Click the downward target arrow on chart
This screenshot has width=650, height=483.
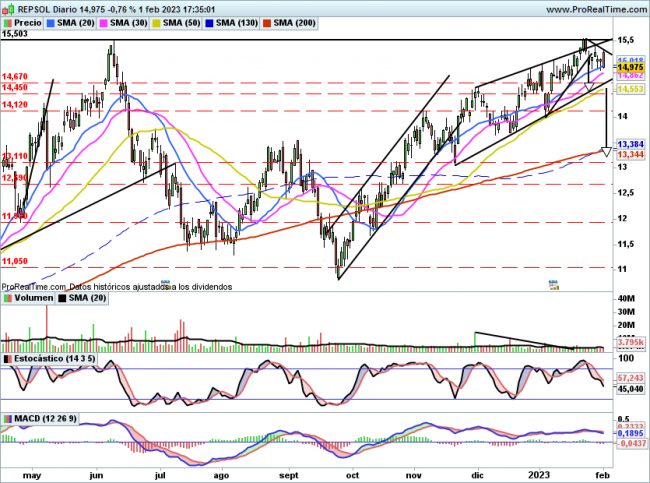[x=605, y=151]
